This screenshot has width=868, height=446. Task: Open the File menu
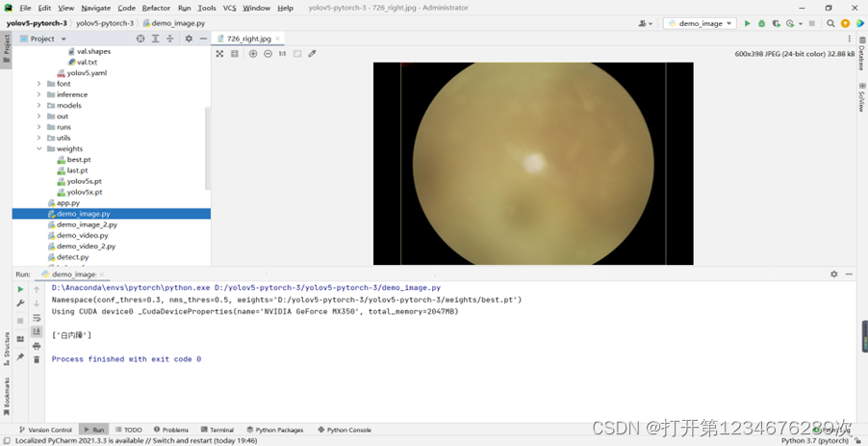tap(25, 8)
